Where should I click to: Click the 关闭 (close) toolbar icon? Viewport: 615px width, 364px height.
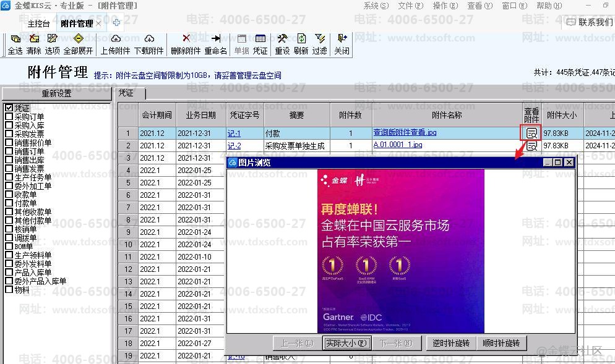point(342,38)
